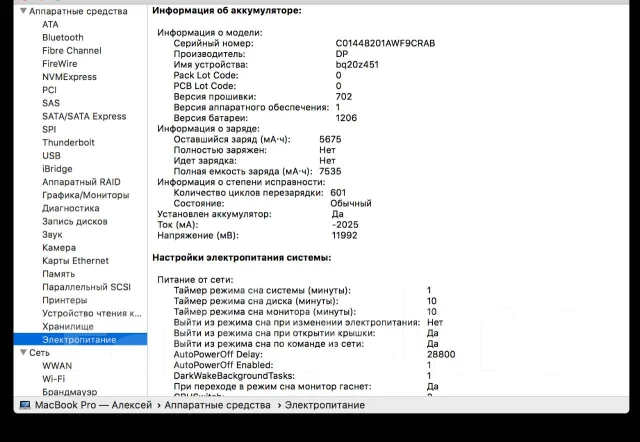Select USB in the sidebar
This screenshot has width=640, height=442.
pyautogui.click(x=51, y=155)
